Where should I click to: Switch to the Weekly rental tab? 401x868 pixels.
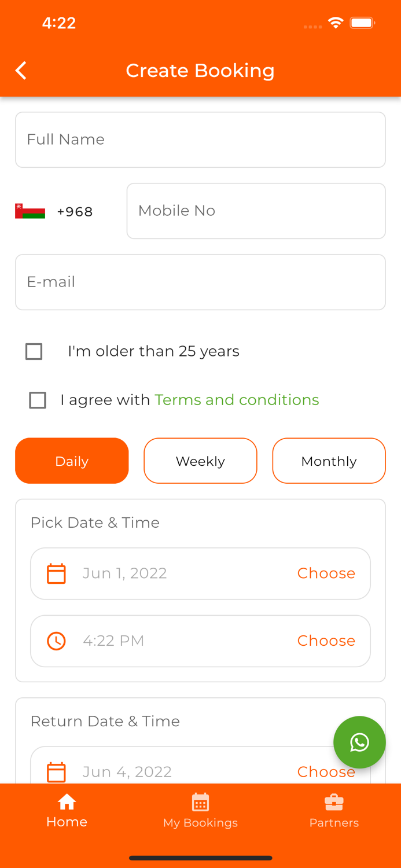point(200,461)
